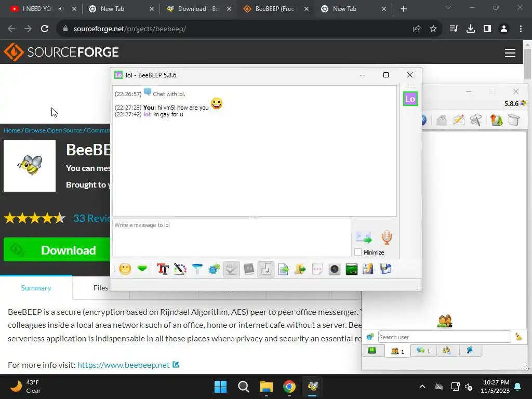Click the save chat pencil disk icon
This screenshot has width=532, height=399.
pos(368,270)
